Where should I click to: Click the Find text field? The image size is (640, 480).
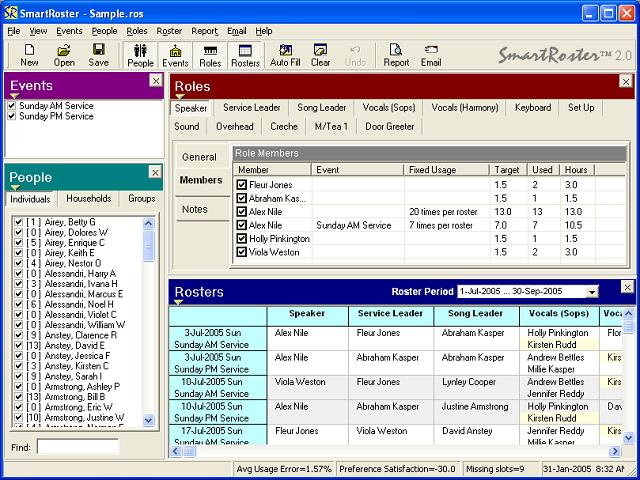tap(77, 447)
